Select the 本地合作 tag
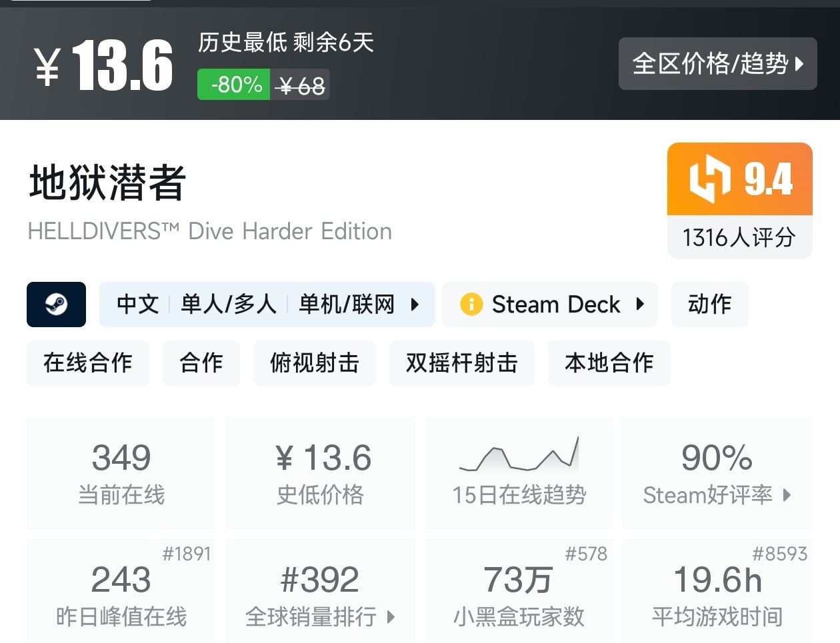Viewport: 840px width, 643px height. (x=609, y=362)
